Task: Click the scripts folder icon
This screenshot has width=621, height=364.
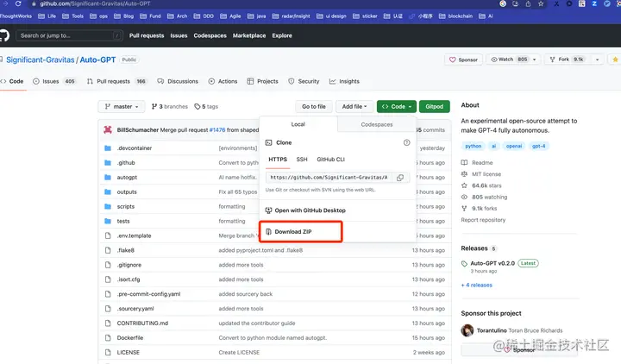Action: coord(108,207)
